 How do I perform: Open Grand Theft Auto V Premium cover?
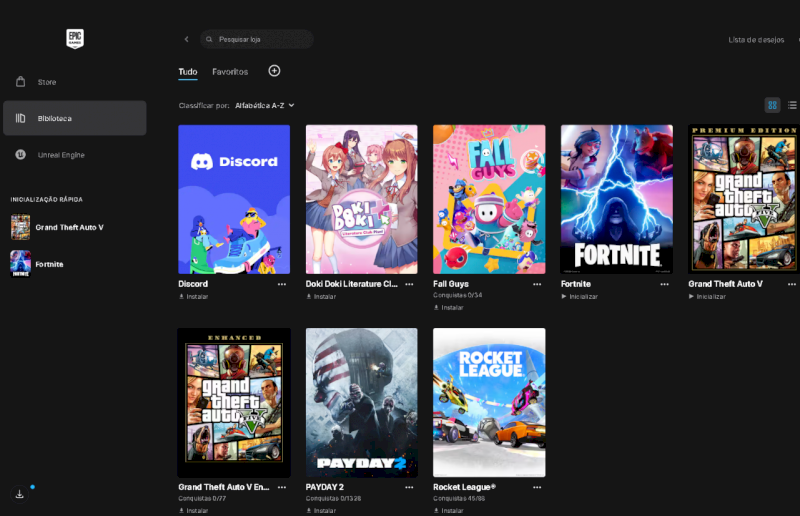tap(744, 200)
